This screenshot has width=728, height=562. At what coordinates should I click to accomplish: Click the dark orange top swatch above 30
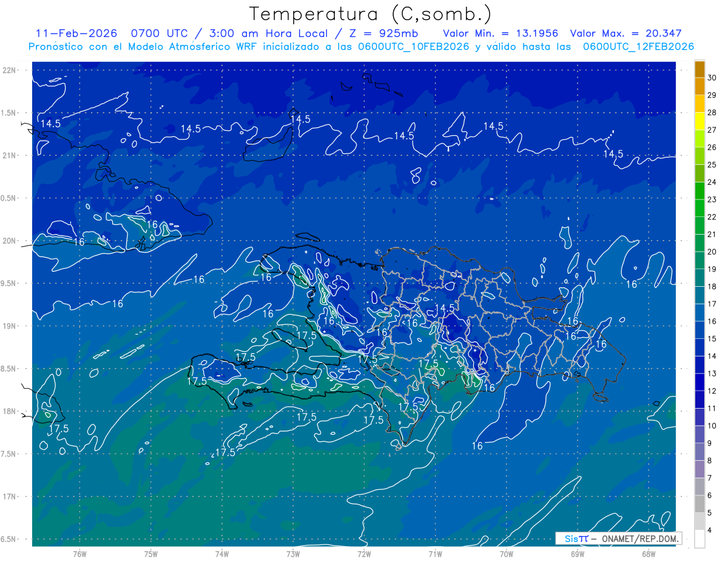pyautogui.click(x=699, y=70)
